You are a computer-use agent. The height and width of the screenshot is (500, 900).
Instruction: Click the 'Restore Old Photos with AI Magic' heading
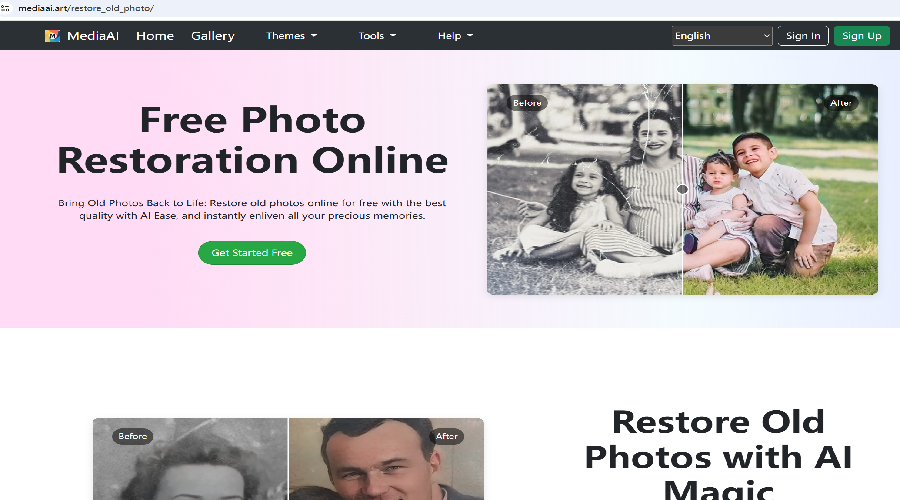point(718,454)
